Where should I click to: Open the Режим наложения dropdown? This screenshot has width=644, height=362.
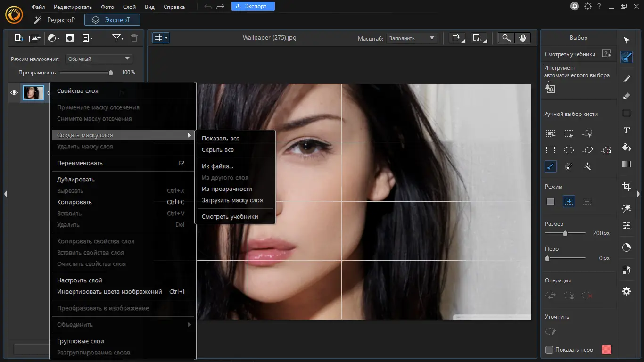99,59
